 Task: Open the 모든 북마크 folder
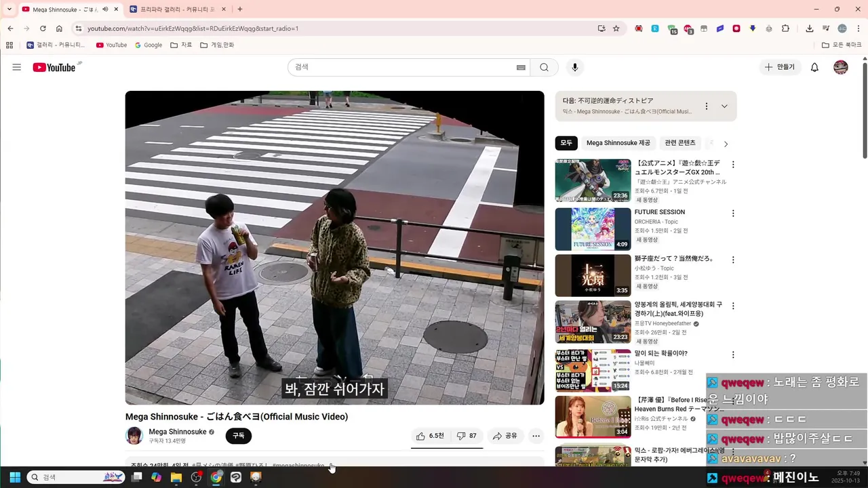coord(841,45)
